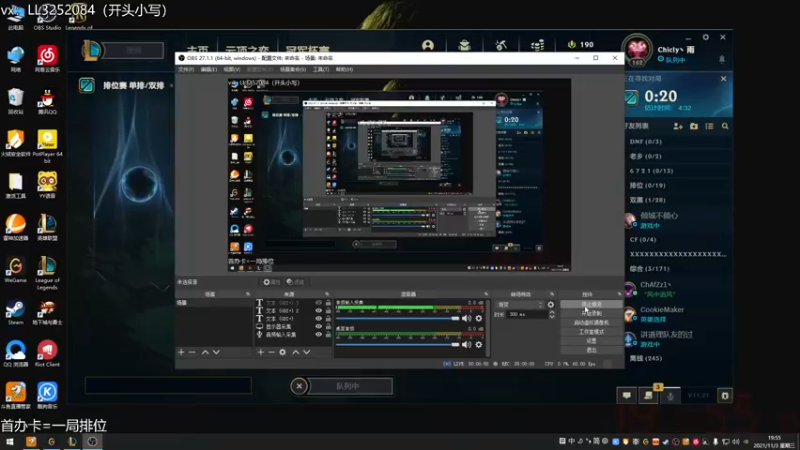Mute the first mixer channel speaker icon in OBS
The height and width of the screenshot is (450, 800).
pos(466,318)
